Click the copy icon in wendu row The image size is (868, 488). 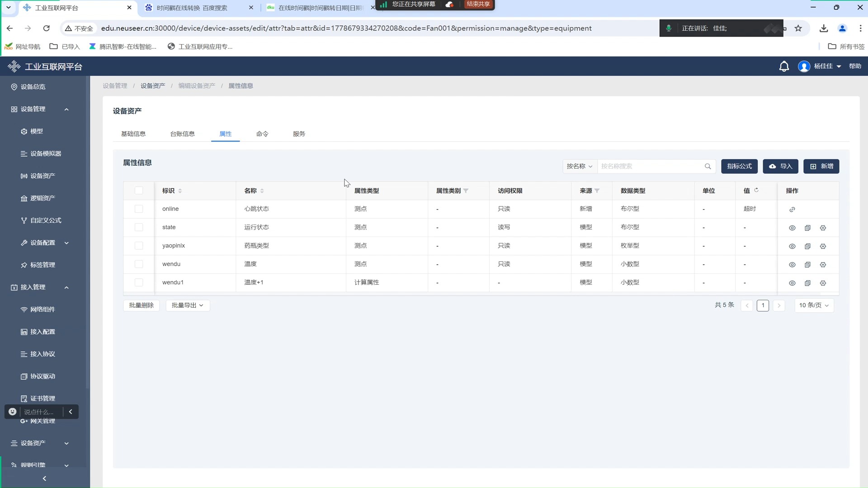807,264
